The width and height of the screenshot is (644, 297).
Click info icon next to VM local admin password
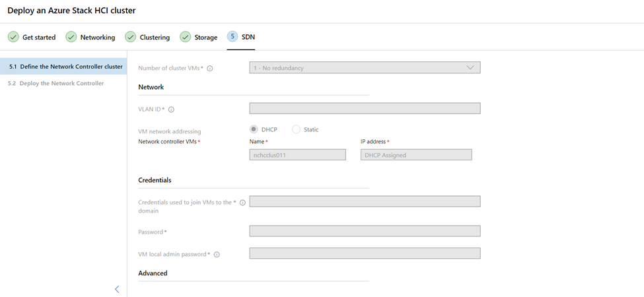tap(217, 254)
